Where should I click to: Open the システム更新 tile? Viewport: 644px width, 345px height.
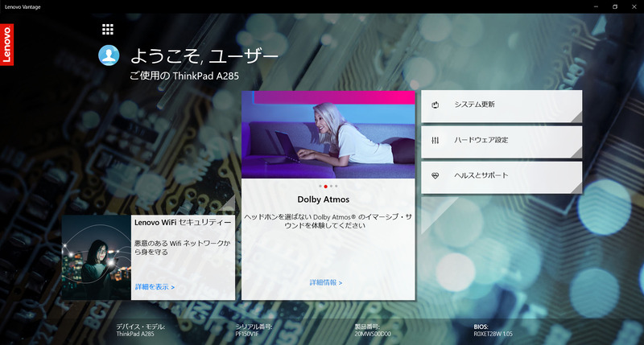[502, 106]
